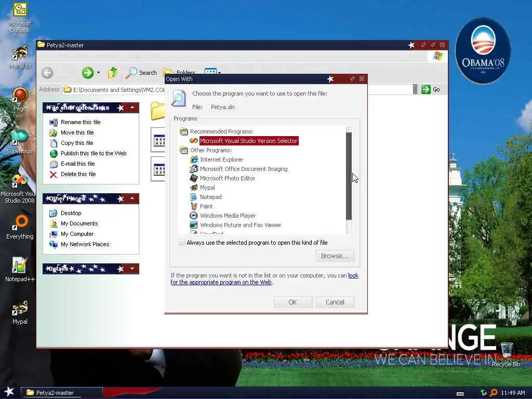Select Microsoft Visual Studio Version Selector
This screenshot has width=532, height=399.
tap(249, 141)
